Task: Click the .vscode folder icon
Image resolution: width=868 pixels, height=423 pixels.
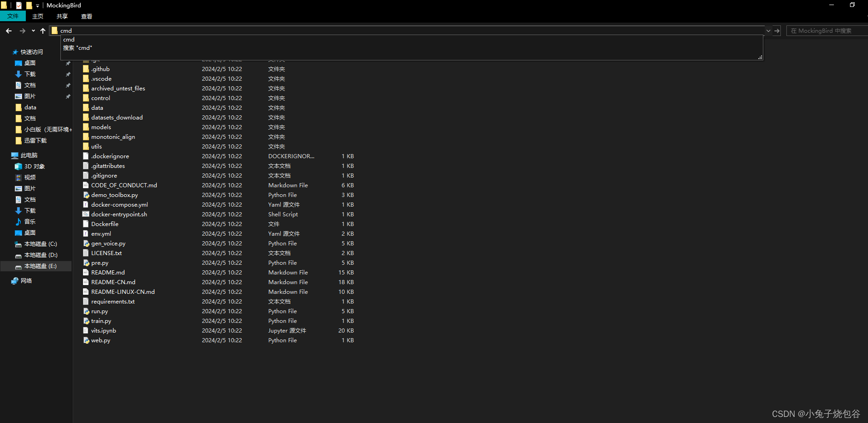Action: pyautogui.click(x=86, y=78)
